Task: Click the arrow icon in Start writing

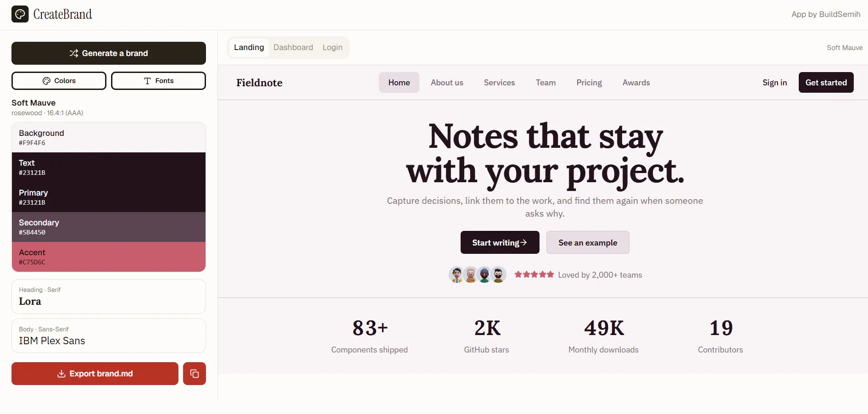Action: click(524, 242)
